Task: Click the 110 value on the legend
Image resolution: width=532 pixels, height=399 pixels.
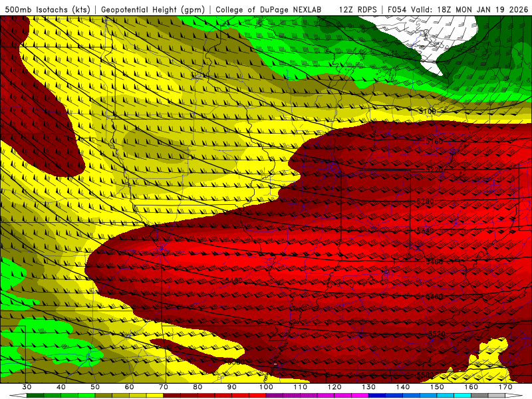Action: click(x=301, y=387)
